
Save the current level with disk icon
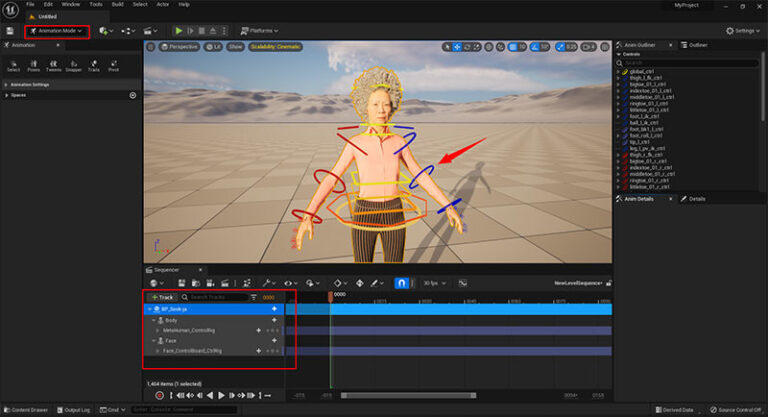click(10, 31)
